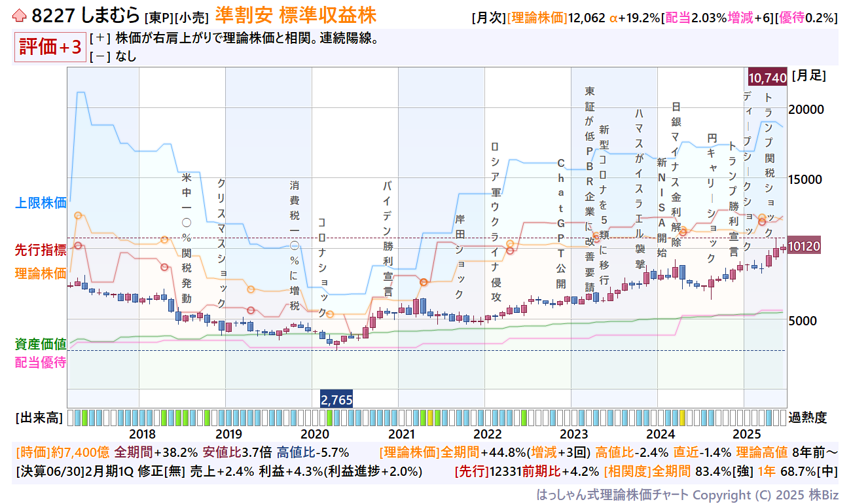Click the 高値比-5.7% value
The width and height of the screenshot is (851, 504).
(x=313, y=452)
